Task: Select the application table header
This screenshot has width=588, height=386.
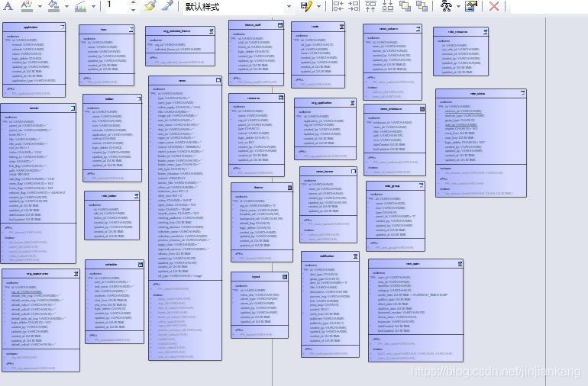Action: tap(34, 27)
